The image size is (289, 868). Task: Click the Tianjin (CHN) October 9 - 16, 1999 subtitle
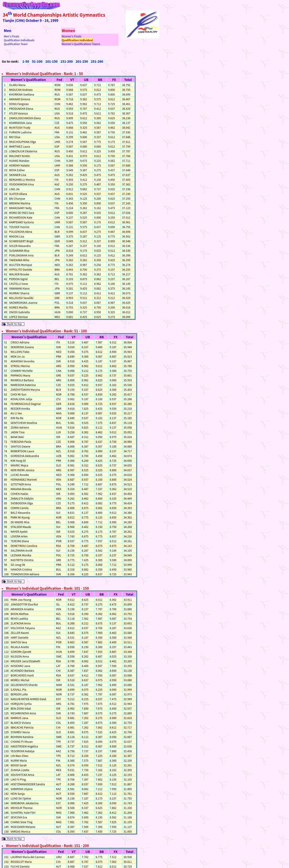point(30,21)
